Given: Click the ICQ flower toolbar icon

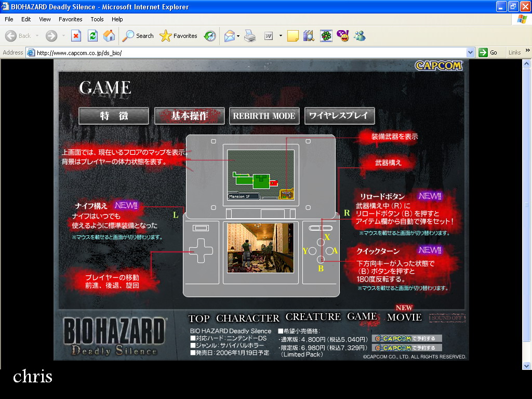Looking at the screenshot, I should click(x=326, y=36).
